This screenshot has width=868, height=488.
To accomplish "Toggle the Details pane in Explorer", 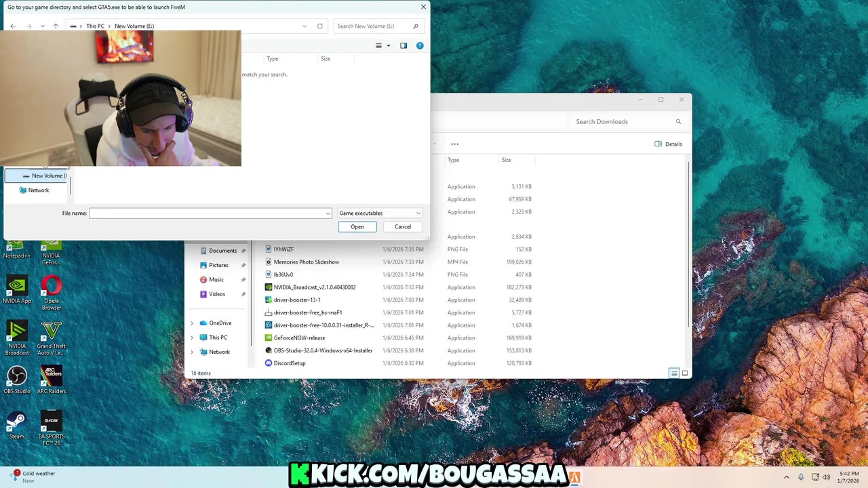I will click(669, 144).
